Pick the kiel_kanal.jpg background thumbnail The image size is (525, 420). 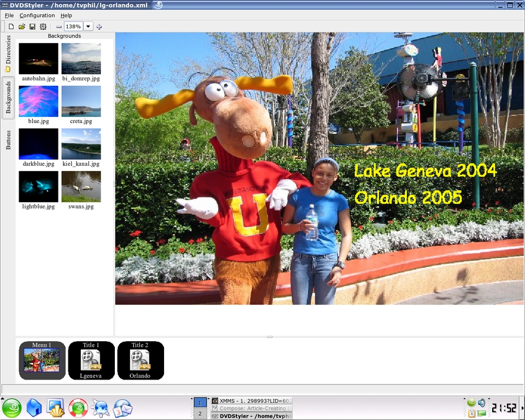pyautogui.click(x=81, y=144)
